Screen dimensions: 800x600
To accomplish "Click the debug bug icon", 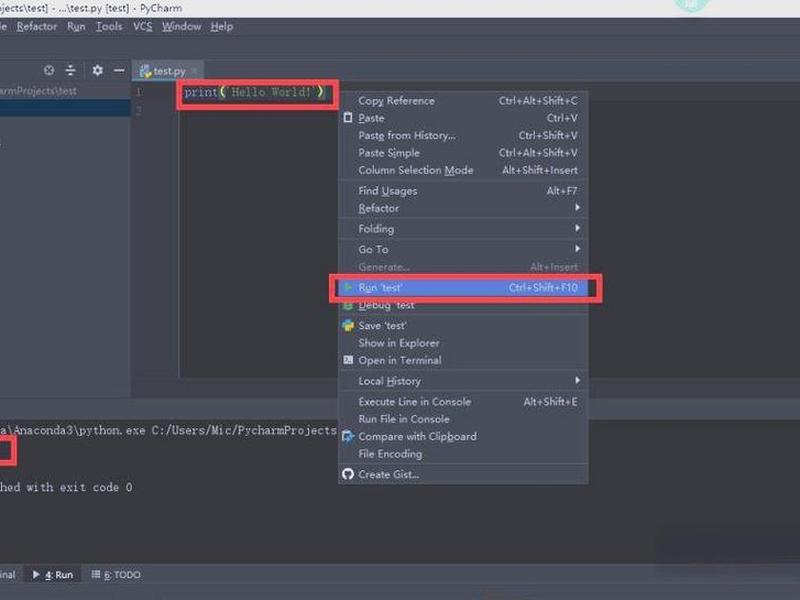I will tap(348, 306).
